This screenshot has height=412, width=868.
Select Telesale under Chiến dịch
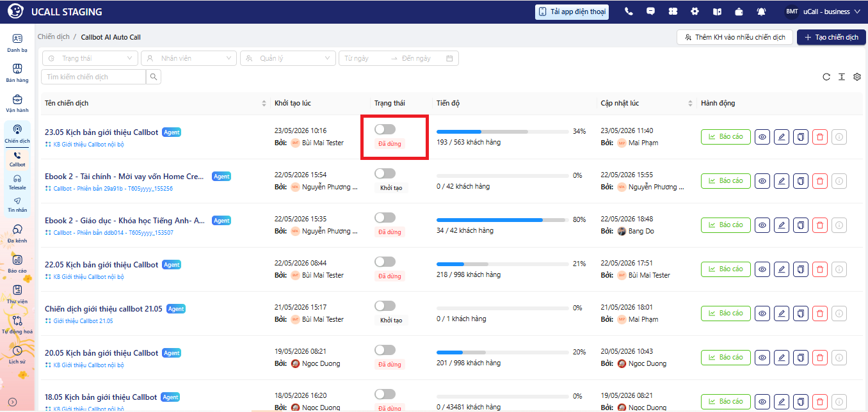click(17, 182)
